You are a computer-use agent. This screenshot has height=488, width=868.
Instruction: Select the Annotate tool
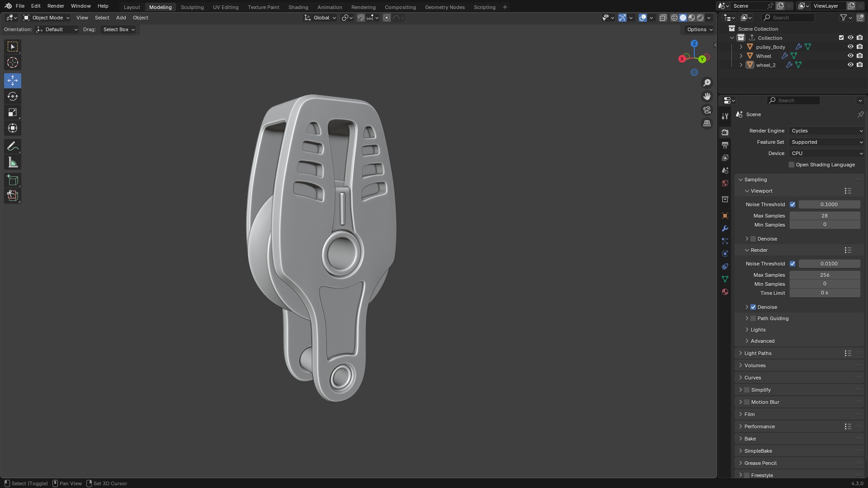[x=13, y=146]
